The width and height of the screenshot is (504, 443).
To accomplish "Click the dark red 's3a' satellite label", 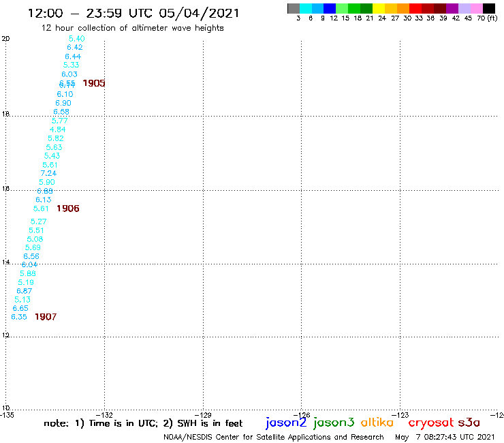I will 469,423.
